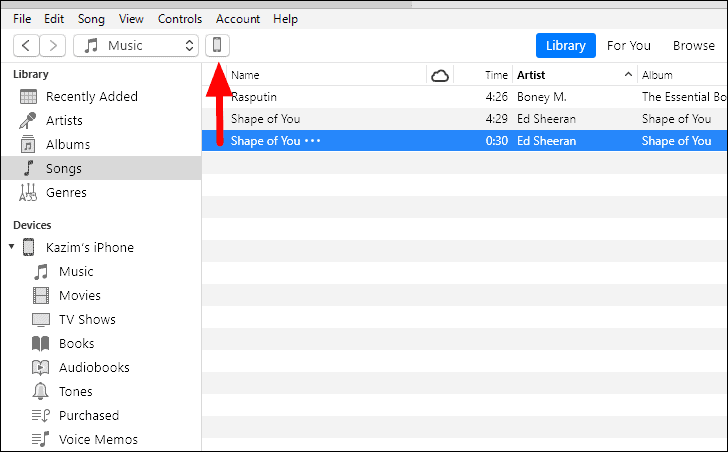
Task: Open the View menu
Action: [x=131, y=19]
